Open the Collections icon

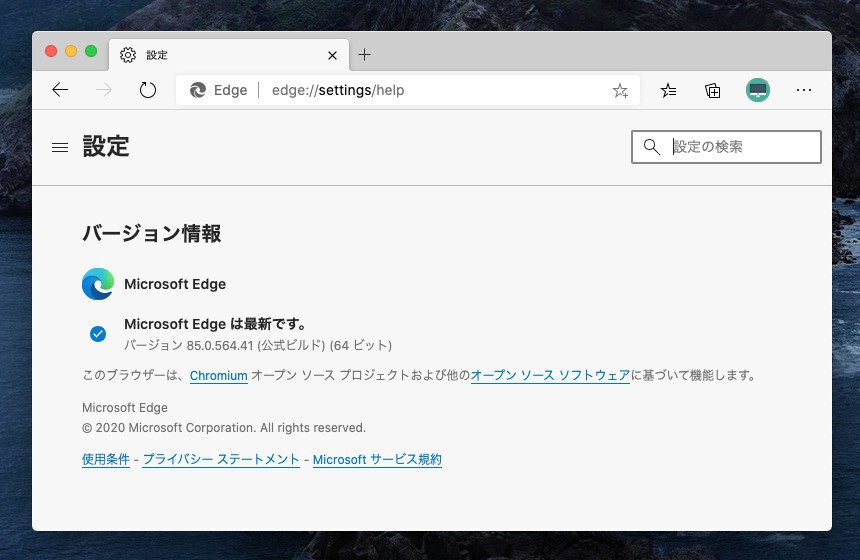[712, 90]
